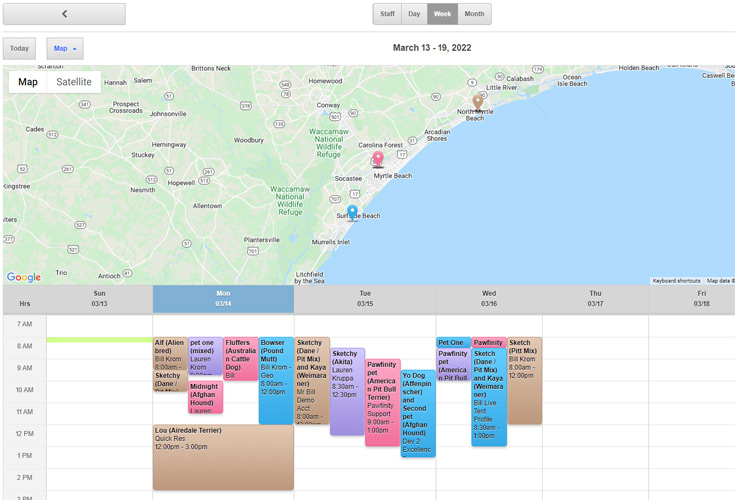Switch to the Day view
Image resolution: width=735 pixels, height=500 pixels.
(414, 14)
